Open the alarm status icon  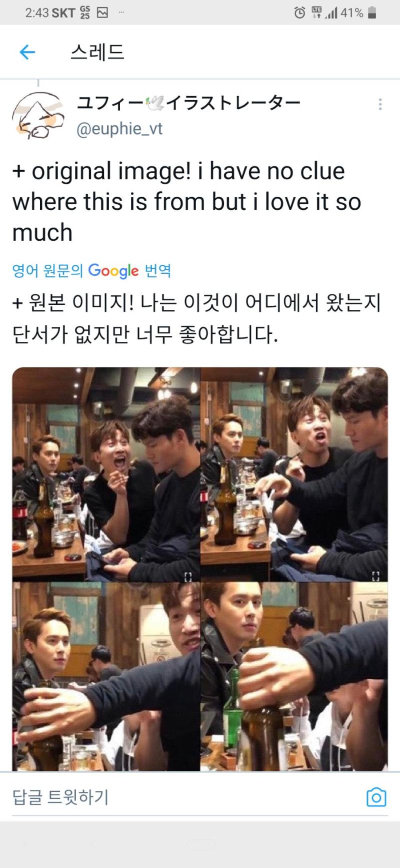click(299, 13)
